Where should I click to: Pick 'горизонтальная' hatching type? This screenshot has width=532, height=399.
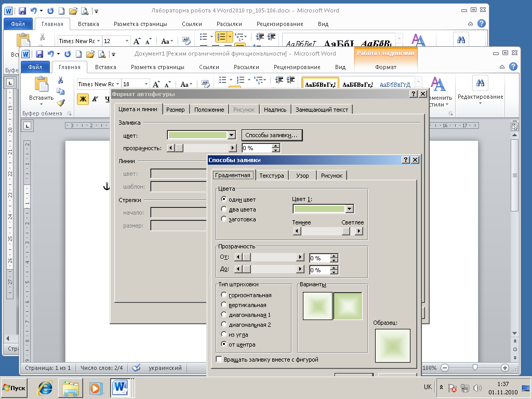(223, 295)
